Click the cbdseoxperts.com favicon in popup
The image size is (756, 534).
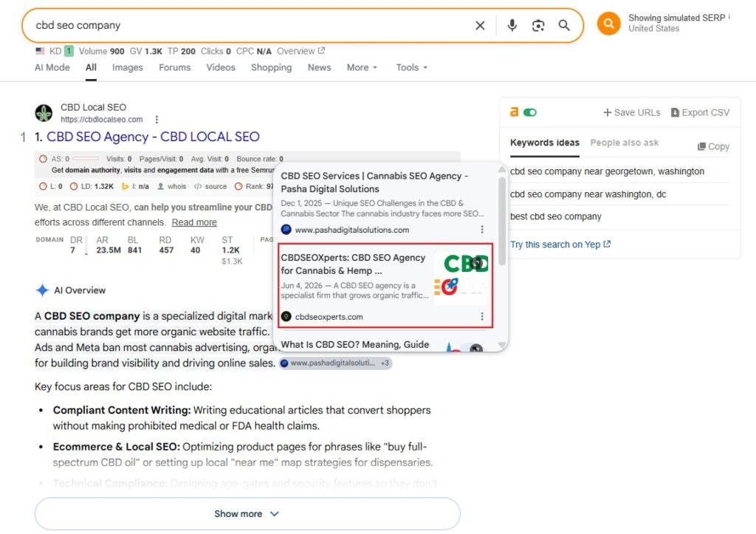[x=286, y=316]
